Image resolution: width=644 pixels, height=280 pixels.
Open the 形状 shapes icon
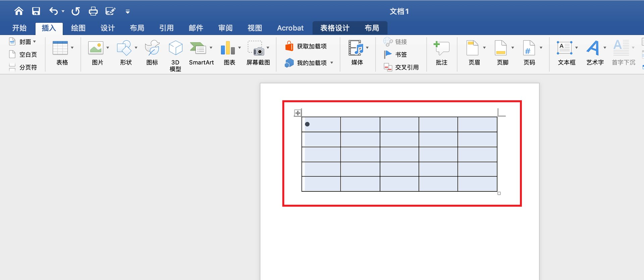point(124,48)
